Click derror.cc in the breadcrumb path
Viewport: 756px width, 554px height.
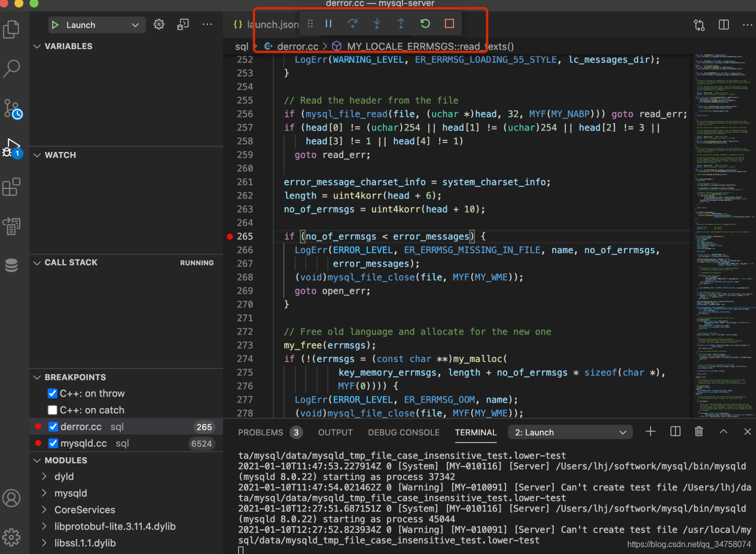tap(297, 47)
